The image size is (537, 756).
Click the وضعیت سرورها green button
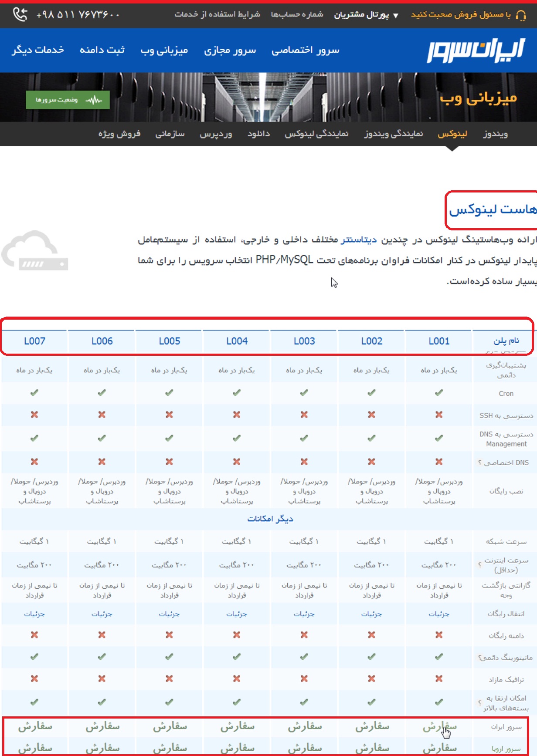click(68, 100)
